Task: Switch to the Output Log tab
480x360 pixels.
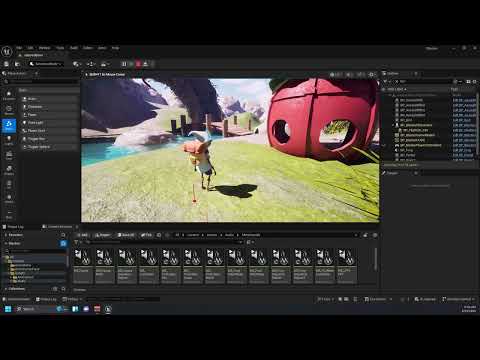Action: click(13, 227)
